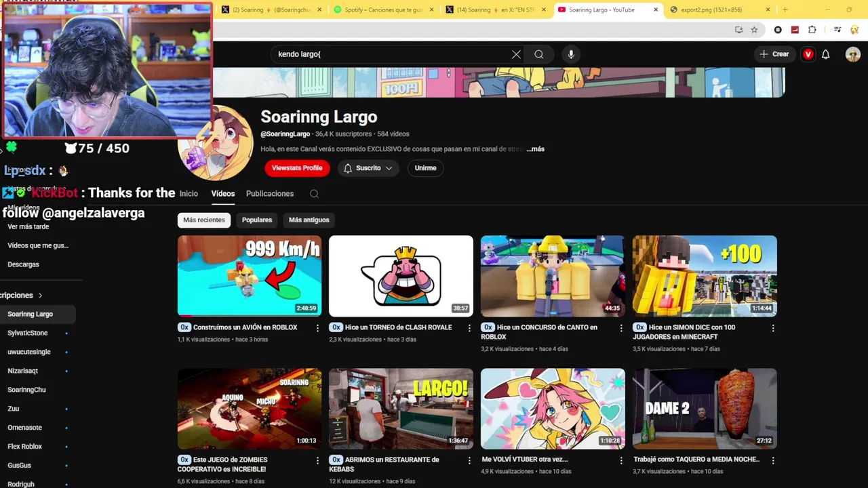Bookmark page with the star icon
Screen dimensions: 868x488
point(754,30)
